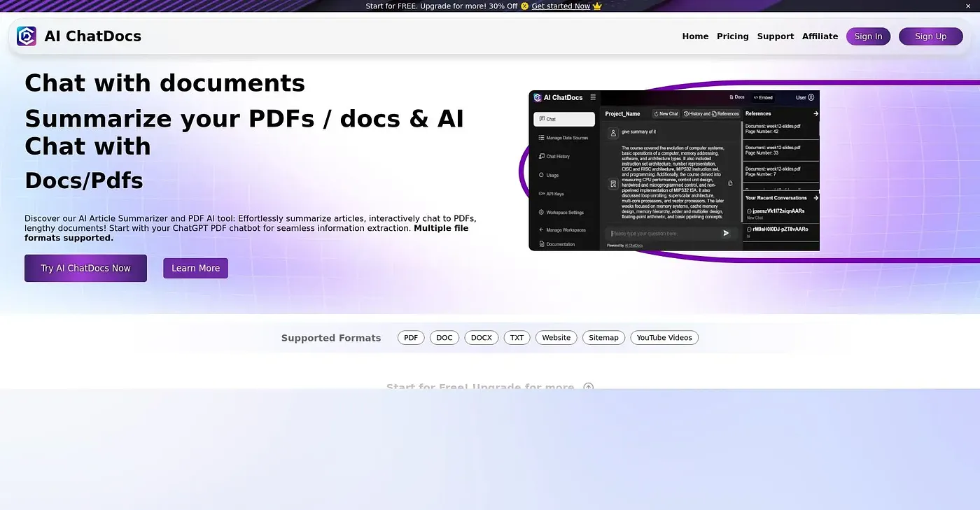Open Usage in the preview sidebar

point(549,175)
